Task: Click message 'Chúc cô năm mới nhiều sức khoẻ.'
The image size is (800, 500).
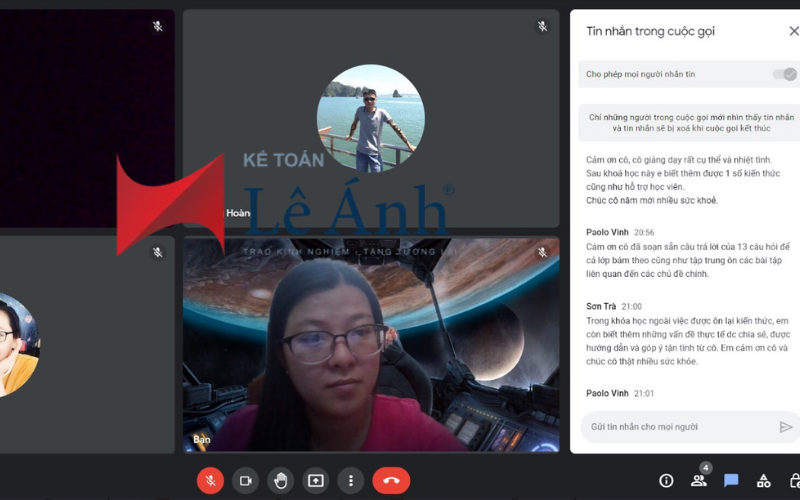Action: (652, 201)
